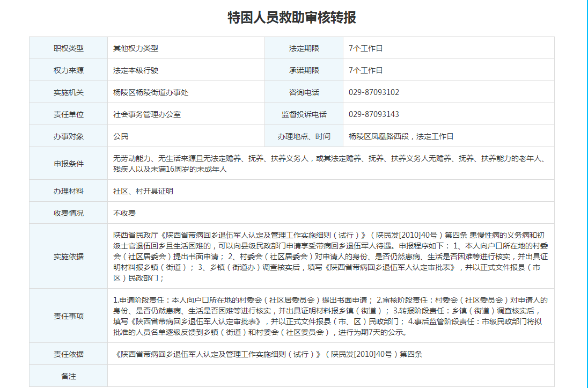Select the 办理材料 value 社区、村开具证明
The image size is (588, 388).
143,191
